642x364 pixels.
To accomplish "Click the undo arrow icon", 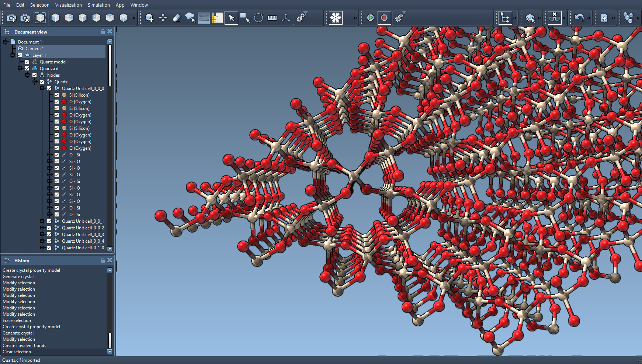I will [x=579, y=18].
